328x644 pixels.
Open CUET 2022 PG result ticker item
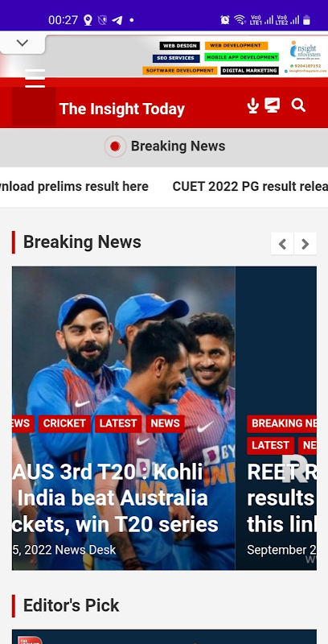(250, 187)
